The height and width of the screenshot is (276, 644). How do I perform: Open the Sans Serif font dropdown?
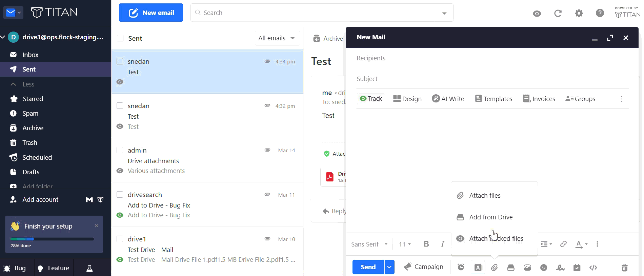(x=369, y=244)
